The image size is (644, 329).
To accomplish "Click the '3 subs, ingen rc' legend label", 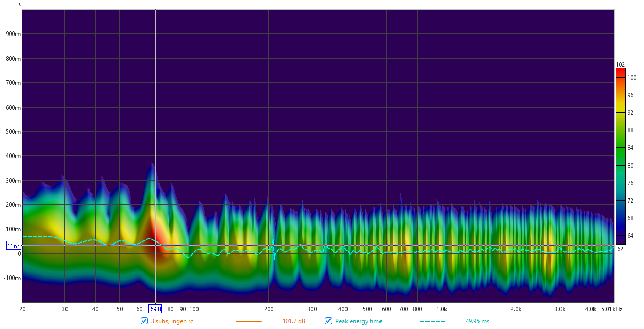I will click(x=172, y=321).
